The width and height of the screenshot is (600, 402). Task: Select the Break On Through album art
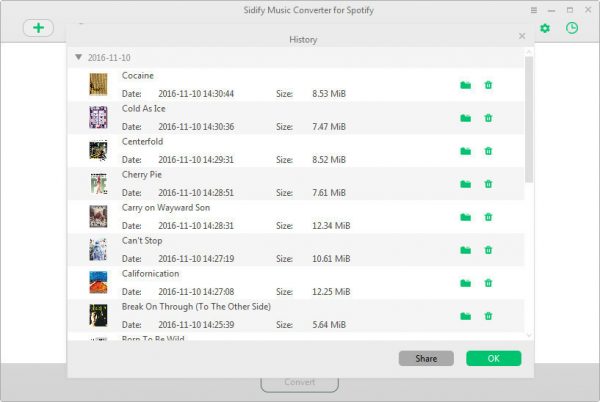[x=98, y=315]
